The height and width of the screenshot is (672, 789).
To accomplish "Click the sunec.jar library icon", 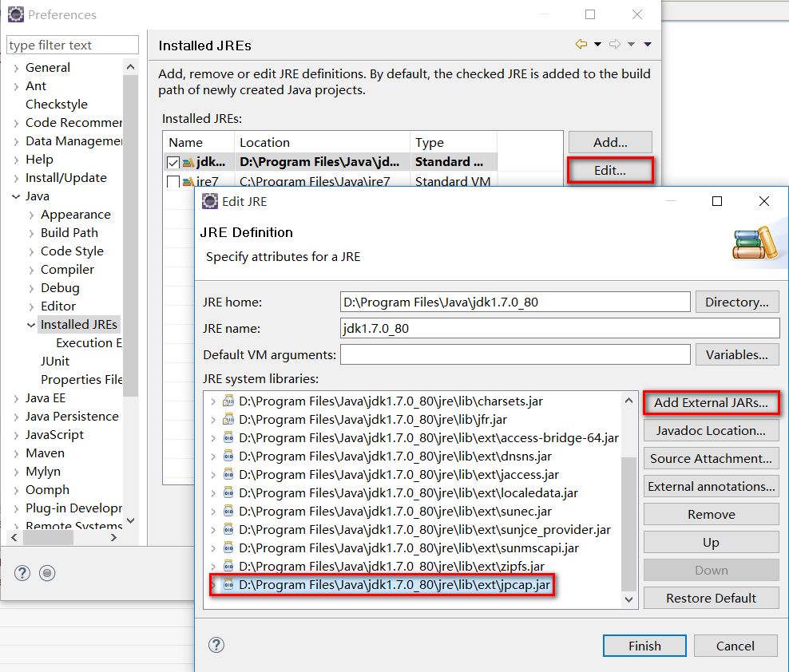I will coord(228,511).
